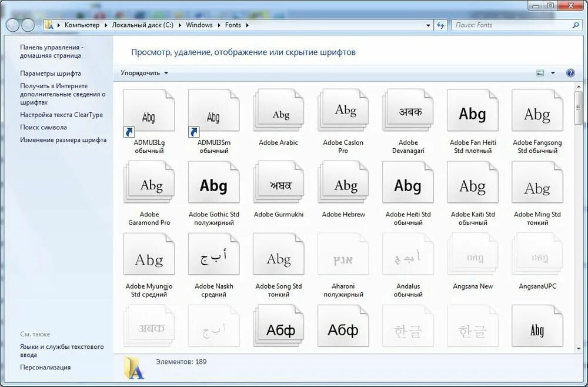
Task: Select the Adobe Myungjo Std font icon
Action: [x=149, y=254]
